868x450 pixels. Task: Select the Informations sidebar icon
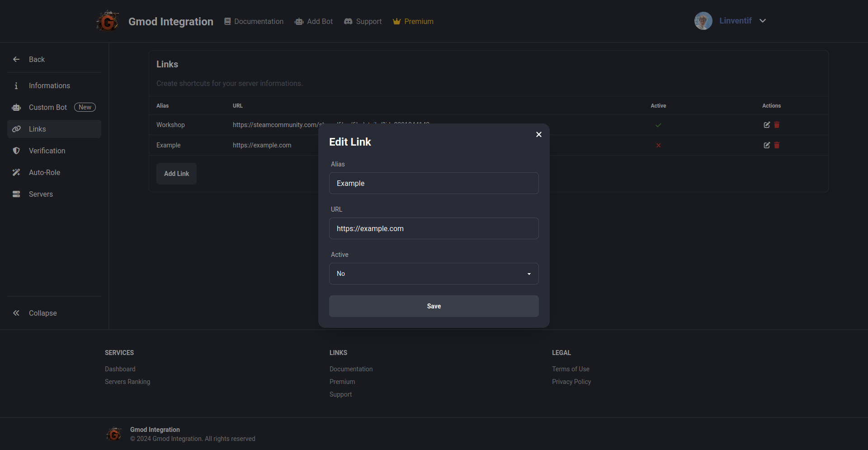pyautogui.click(x=16, y=85)
